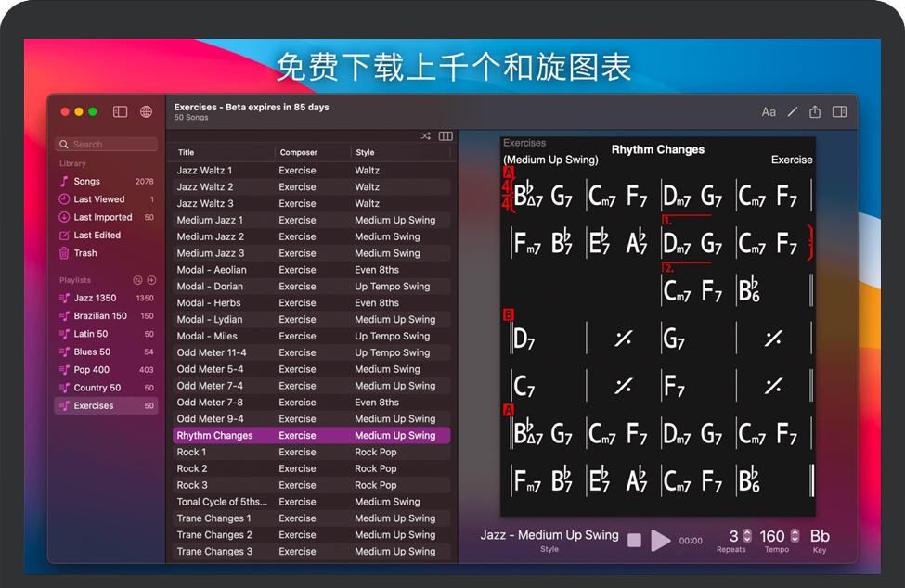Click the Exercise composer of Rock 2
The width and height of the screenshot is (905, 588).
(x=297, y=468)
